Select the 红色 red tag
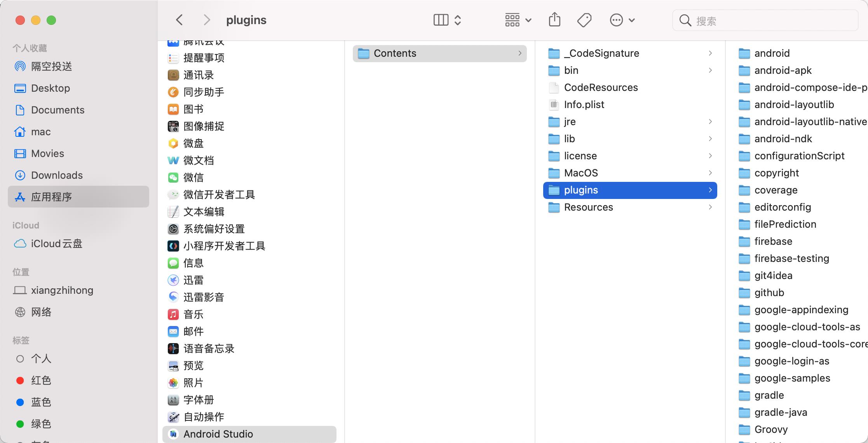 (x=78, y=380)
